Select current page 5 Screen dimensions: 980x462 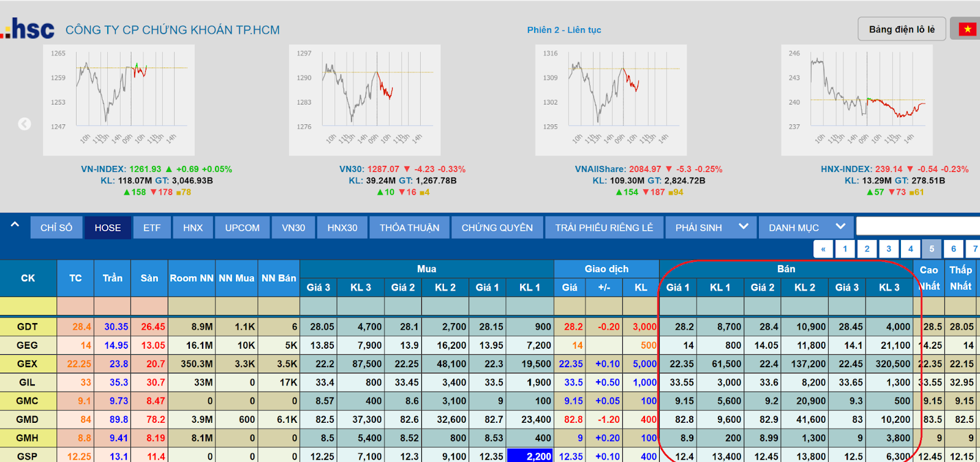932,249
